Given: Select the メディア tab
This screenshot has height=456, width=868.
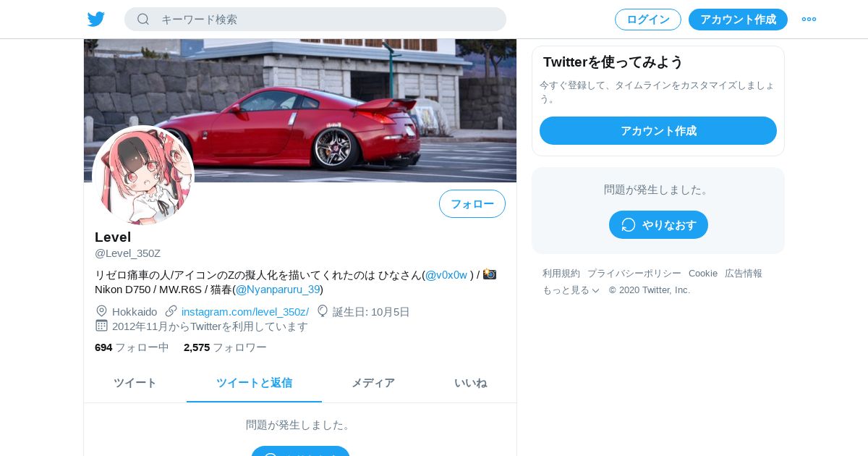Looking at the screenshot, I should (373, 383).
